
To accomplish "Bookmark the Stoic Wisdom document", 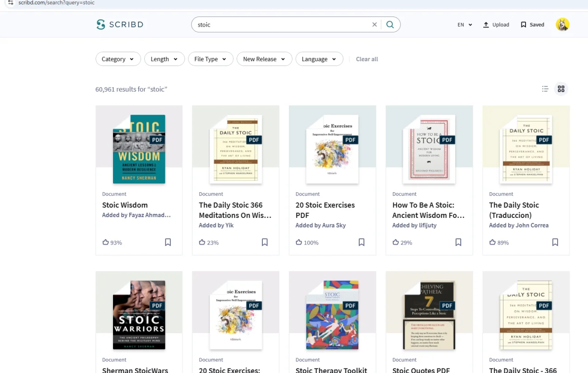I will (168, 242).
